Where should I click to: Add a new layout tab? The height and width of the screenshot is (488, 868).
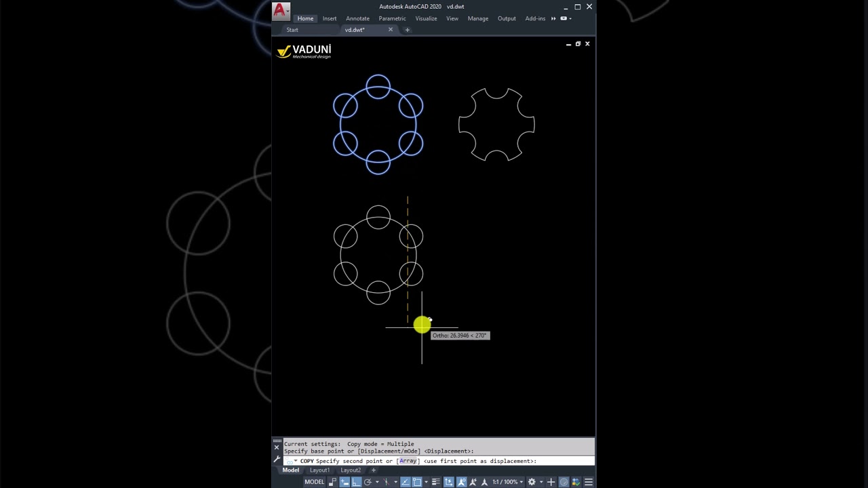click(x=373, y=470)
